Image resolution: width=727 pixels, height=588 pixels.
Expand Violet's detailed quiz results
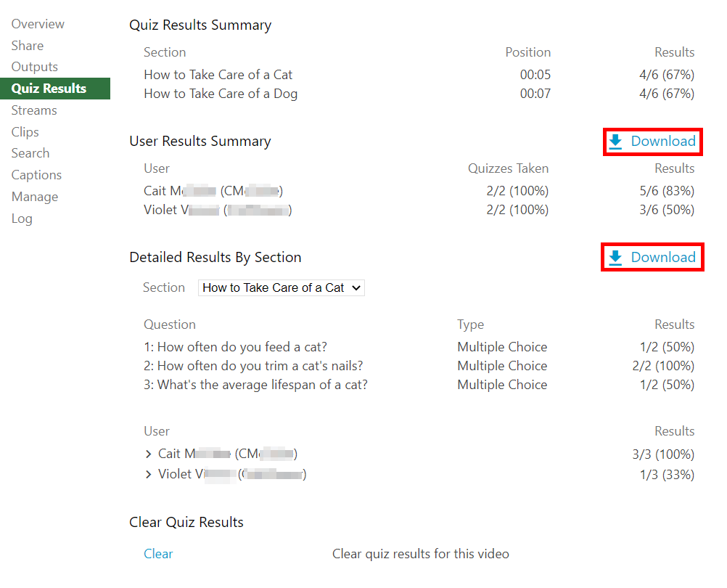pyautogui.click(x=148, y=474)
